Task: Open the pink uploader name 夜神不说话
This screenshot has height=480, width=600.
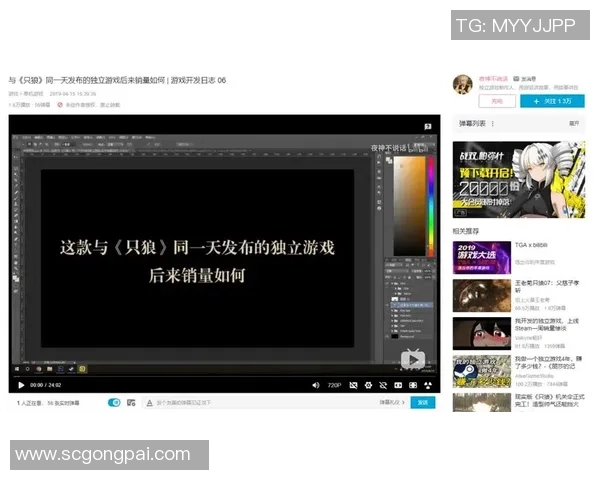Action: (x=493, y=79)
